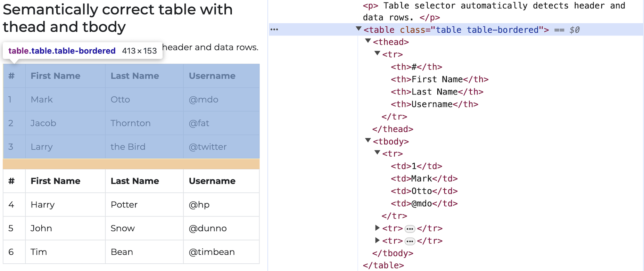Screen dimensions: 644x271
Task: Select the <th>Username</th> node
Action: pos(434,104)
